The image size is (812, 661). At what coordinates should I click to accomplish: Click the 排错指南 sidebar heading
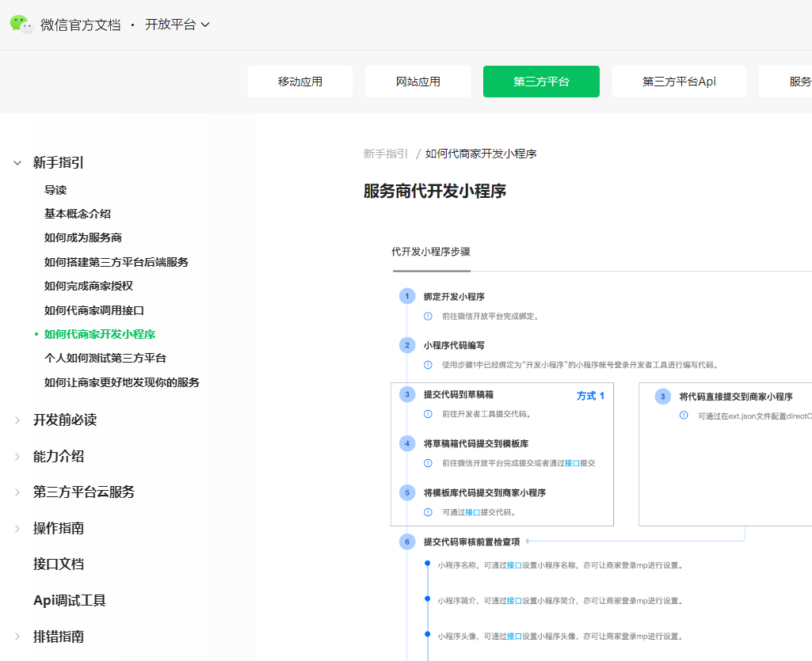point(59,636)
